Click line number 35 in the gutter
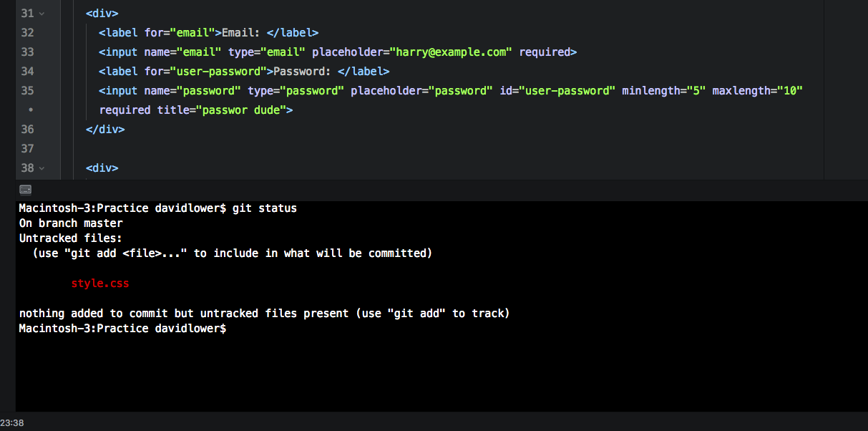 tap(28, 91)
